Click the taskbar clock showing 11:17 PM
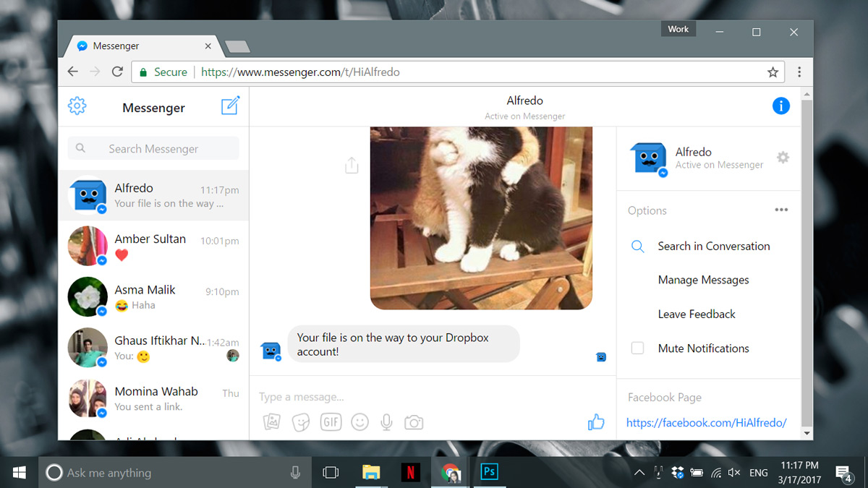Viewport: 868px width, 488px height. [x=799, y=472]
